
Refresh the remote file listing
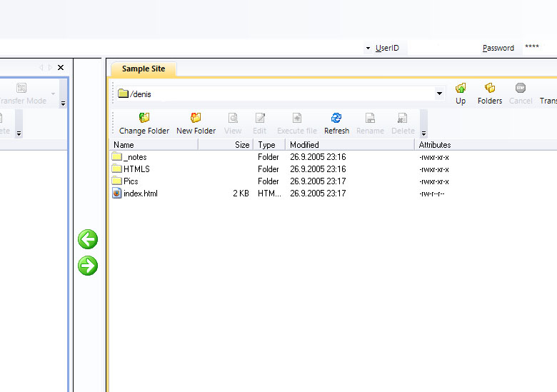336,119
